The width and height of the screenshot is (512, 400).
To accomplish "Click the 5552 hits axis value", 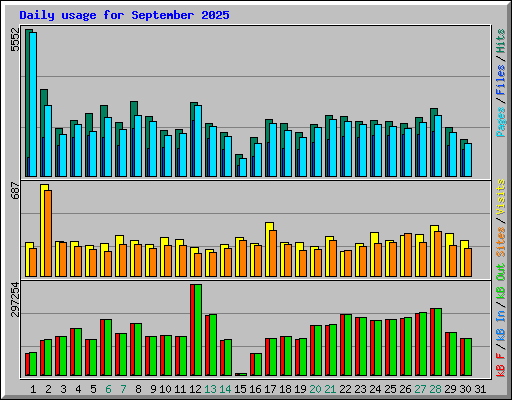I will (16, 40).
